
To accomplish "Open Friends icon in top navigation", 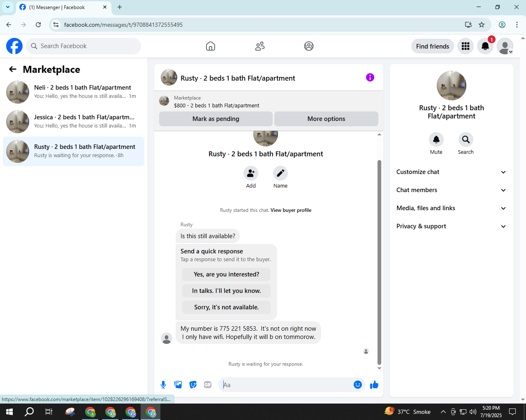I will (x=260, y=46).
